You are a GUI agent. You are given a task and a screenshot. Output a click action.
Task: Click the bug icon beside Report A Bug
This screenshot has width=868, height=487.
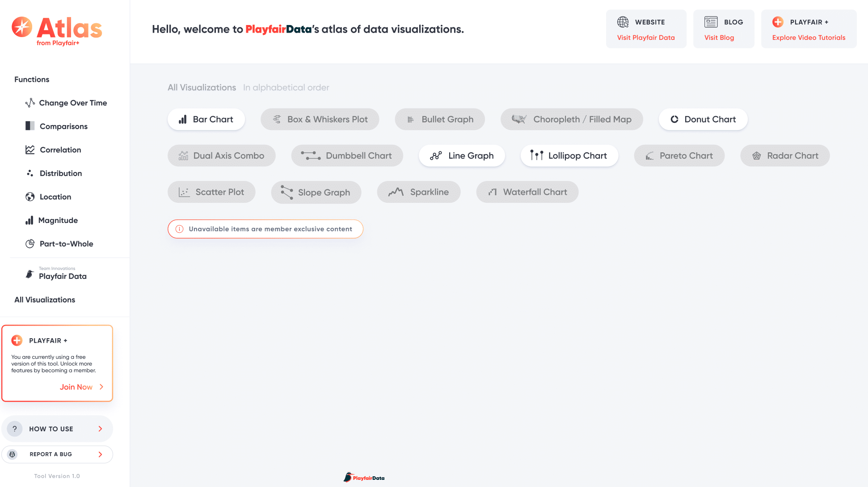[13, 454]
